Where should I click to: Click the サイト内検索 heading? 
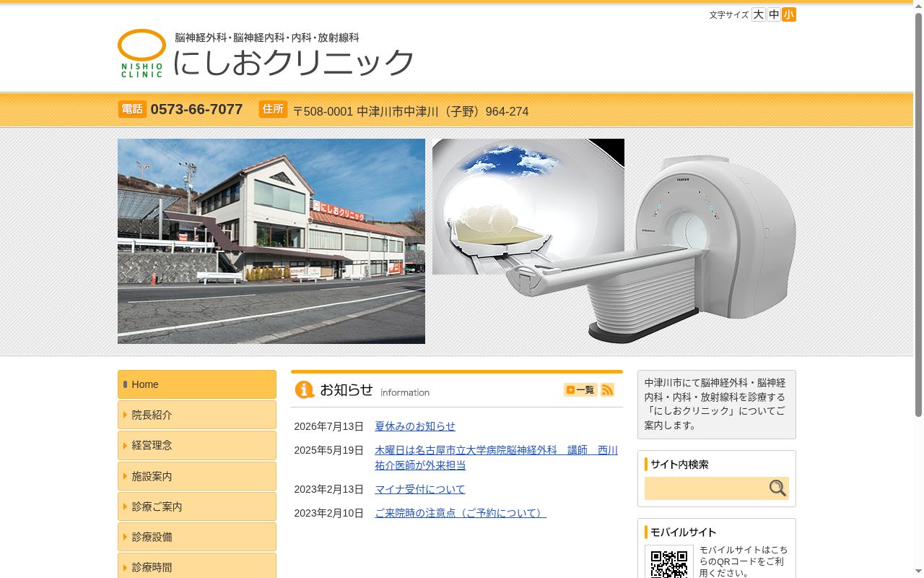tap(679, 465)
